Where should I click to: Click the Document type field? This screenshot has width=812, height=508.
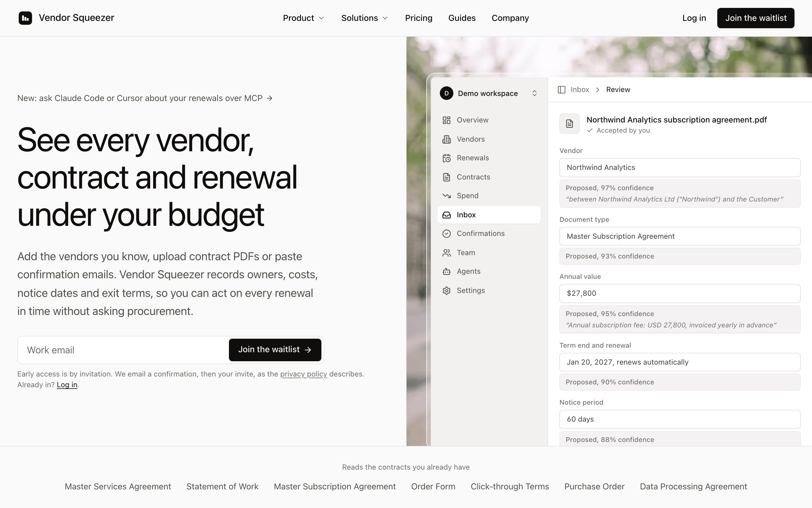click(679, 236)
